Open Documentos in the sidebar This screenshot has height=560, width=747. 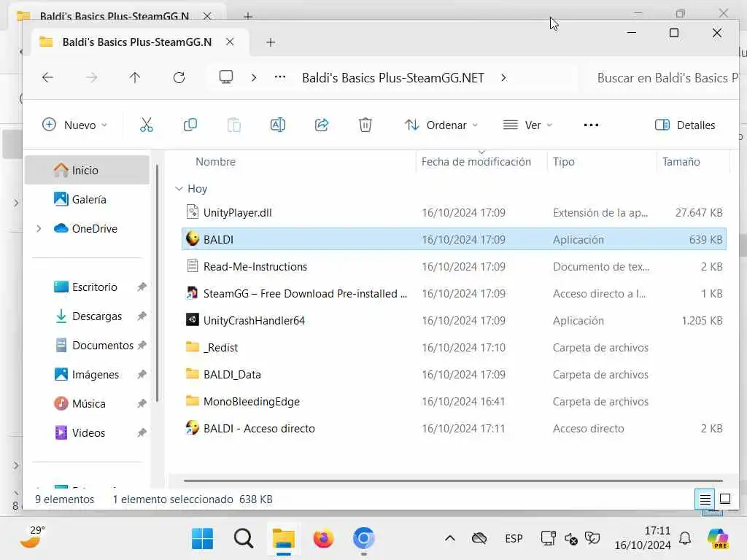tap(88, 345)
